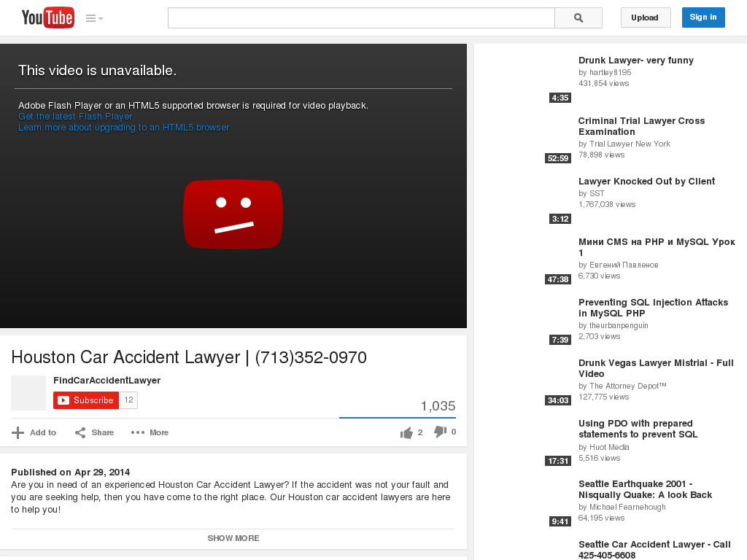This screenshot has height=560, width=747.
Task: Open Criminal Trial Lawyer Cross Examination video
Action: point(641,126)
